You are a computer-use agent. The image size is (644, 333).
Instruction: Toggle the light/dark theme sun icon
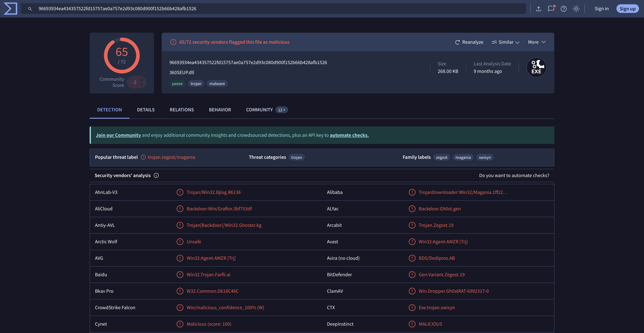point(576,9)
